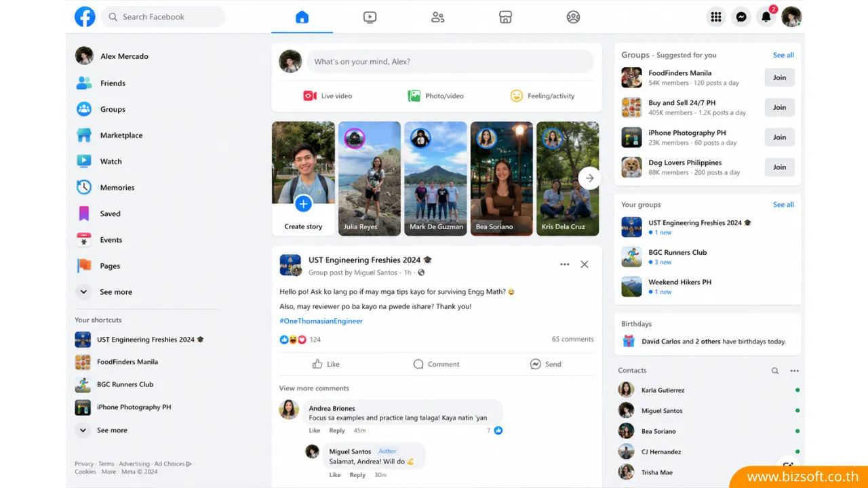Open Weekend Hikers PH in Your groups
This screenshot has width=868, height=488.
click(x=707, y=287)
